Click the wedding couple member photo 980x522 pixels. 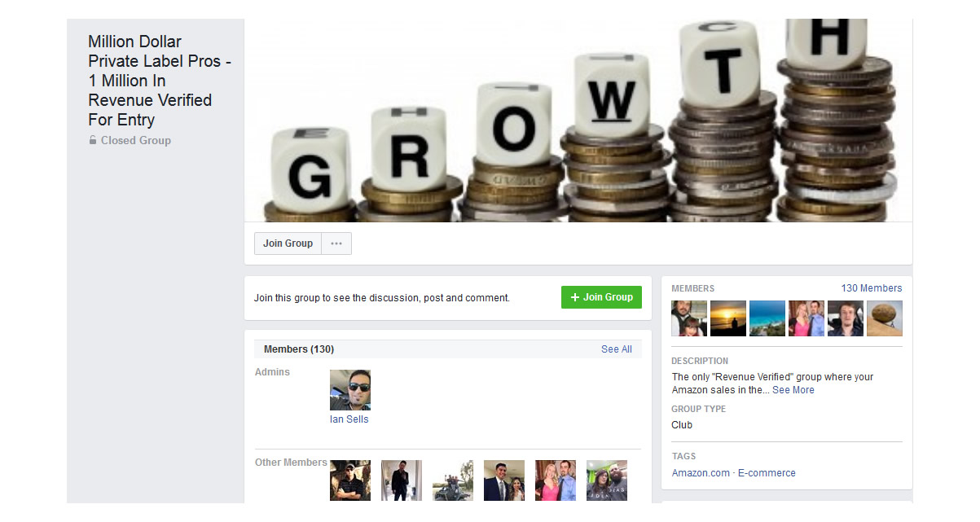pyautogui.click(x=504, y=480)
